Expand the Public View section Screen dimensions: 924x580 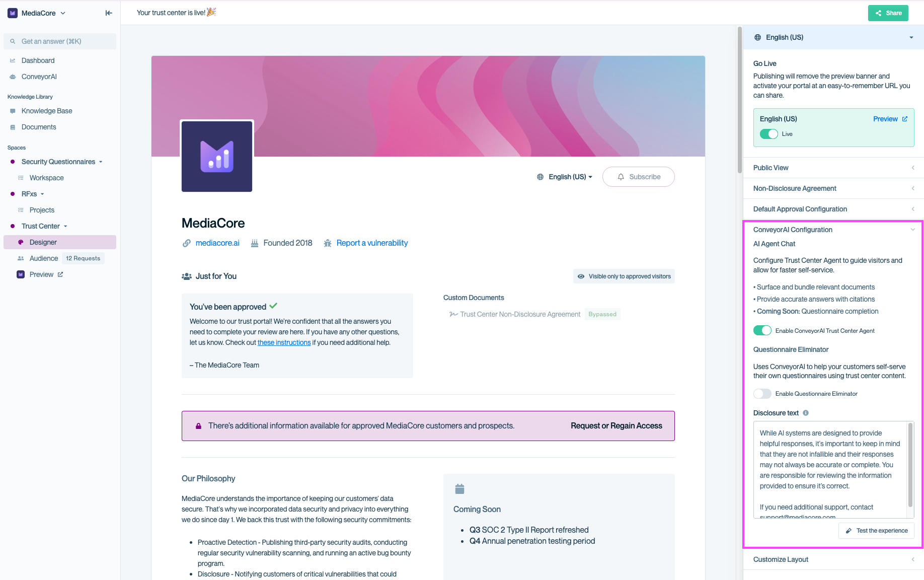pyautogui.click(x=833, y=168)
